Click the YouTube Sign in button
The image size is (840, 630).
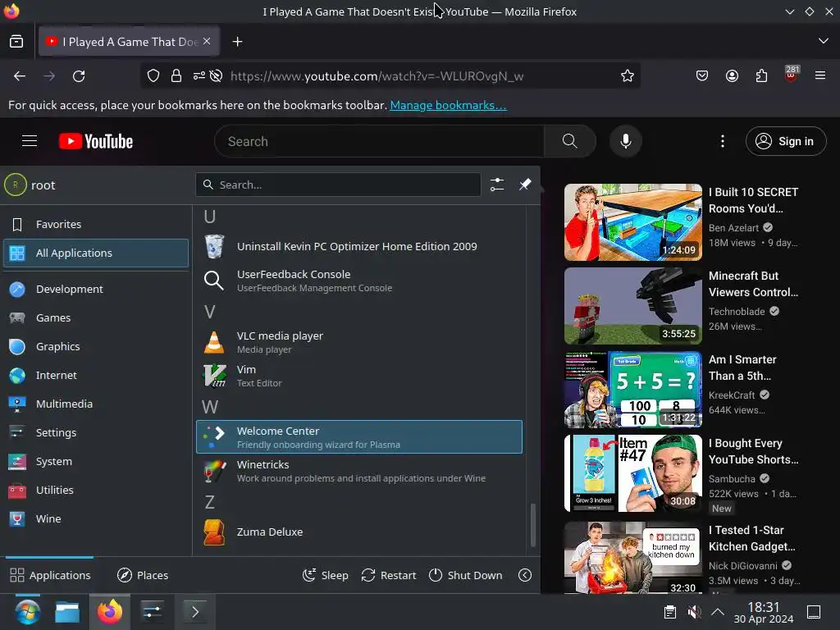point(785,141)
